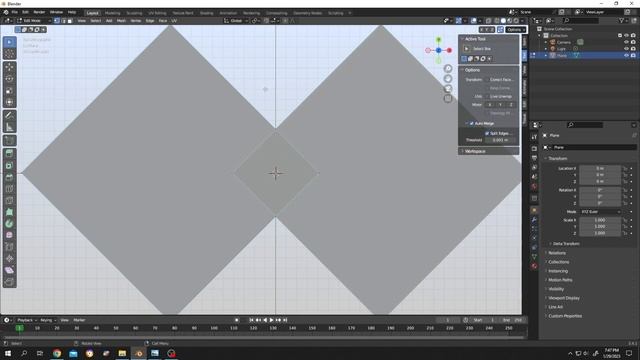Hide the Camera object with eye icon
This screenshot has width=640, height=360.
click(626, 42)
